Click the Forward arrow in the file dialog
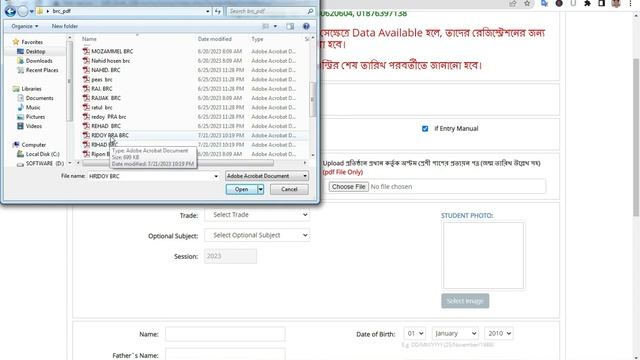 [23, 11]
